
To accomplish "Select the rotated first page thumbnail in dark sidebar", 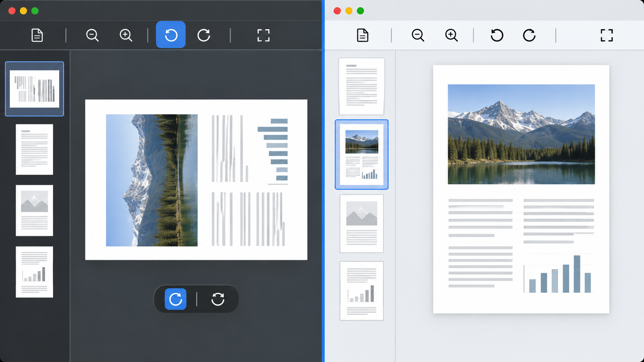I will [34, 89].
